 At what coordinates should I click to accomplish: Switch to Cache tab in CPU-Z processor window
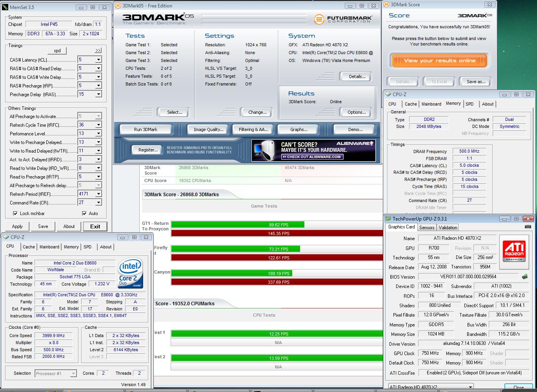[x=29, y=247]
